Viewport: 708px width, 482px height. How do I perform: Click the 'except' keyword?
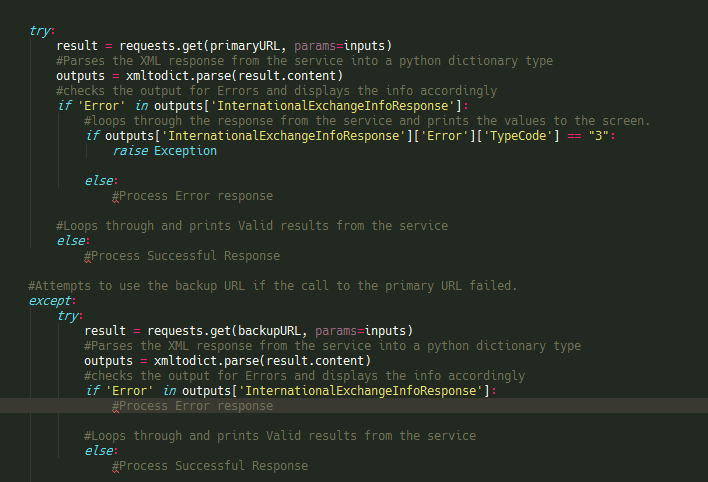(x=50, y=301)
